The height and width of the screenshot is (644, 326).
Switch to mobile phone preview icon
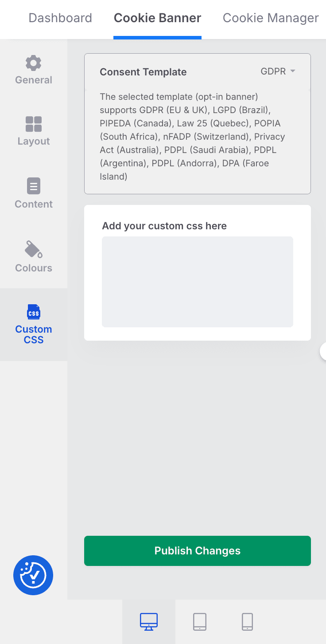tap(247, 622)
